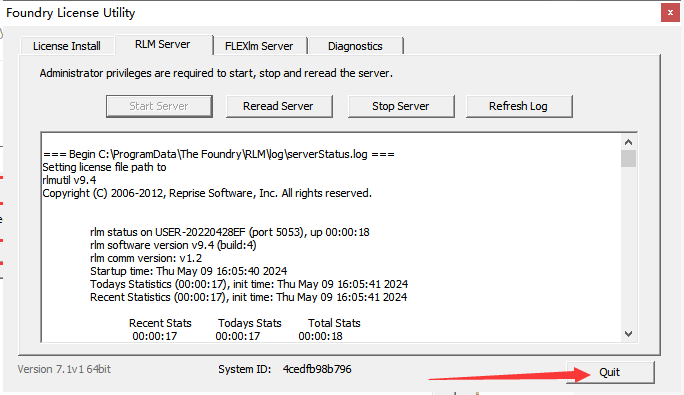Click Reread Server button
Image resolution: width=684 pixels, height=395 pixels.
[x=279, y=106]
